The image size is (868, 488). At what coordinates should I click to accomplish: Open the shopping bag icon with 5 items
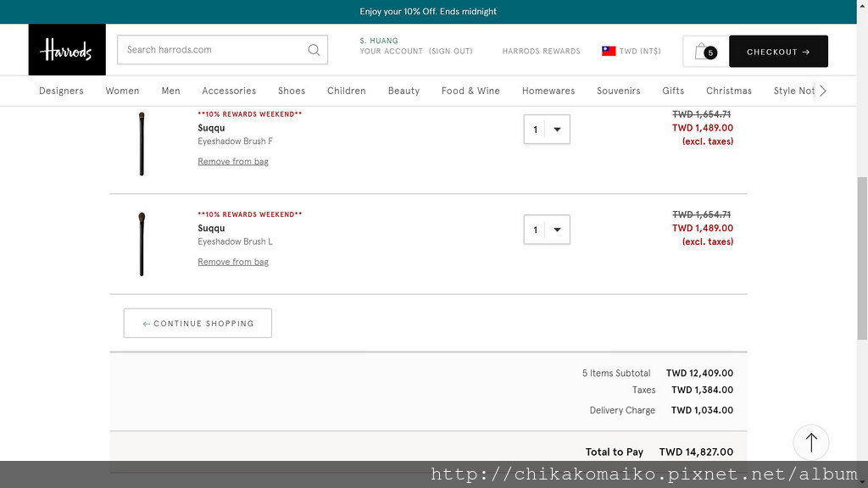(705, 52)
